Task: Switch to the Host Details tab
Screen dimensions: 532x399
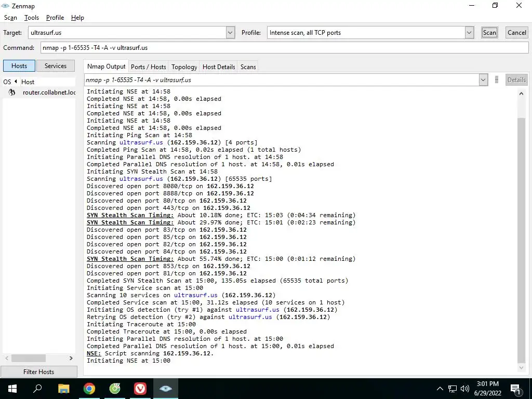Action: click(x=219, y=67)
